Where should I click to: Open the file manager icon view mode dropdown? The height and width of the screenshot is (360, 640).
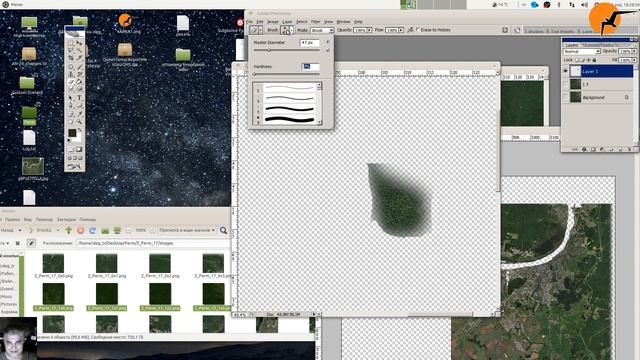[x=187, y=230]
